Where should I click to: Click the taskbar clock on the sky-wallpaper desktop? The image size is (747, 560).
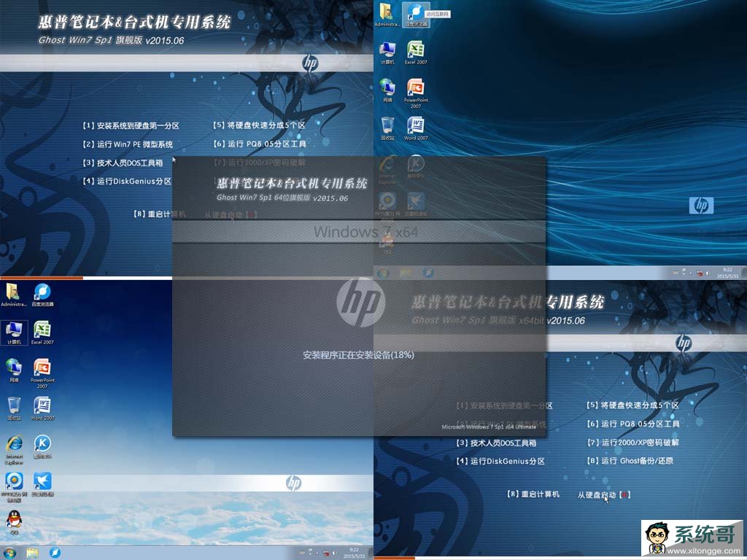[x=354, y=553]
